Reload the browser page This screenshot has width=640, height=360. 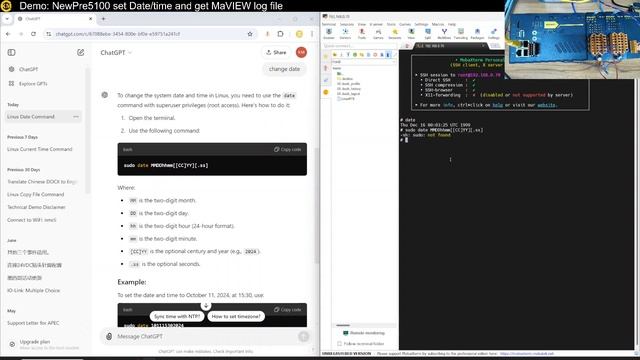point(33,34)
